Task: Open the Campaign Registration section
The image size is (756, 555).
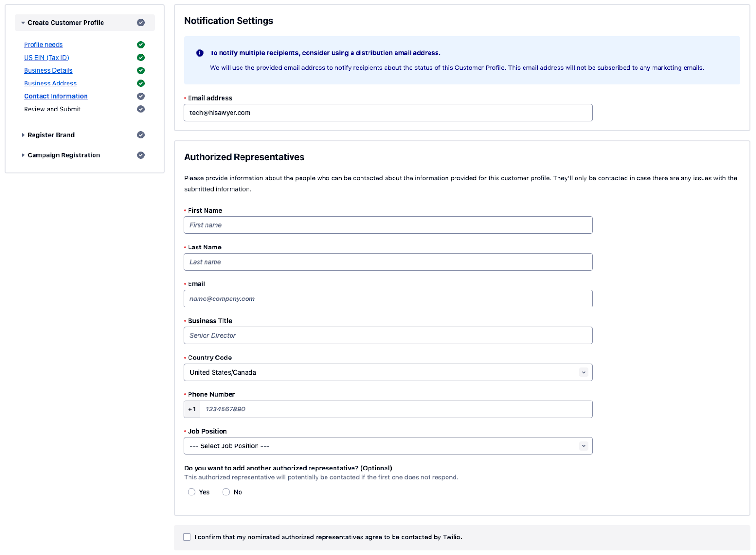Action: click(64, 155)
